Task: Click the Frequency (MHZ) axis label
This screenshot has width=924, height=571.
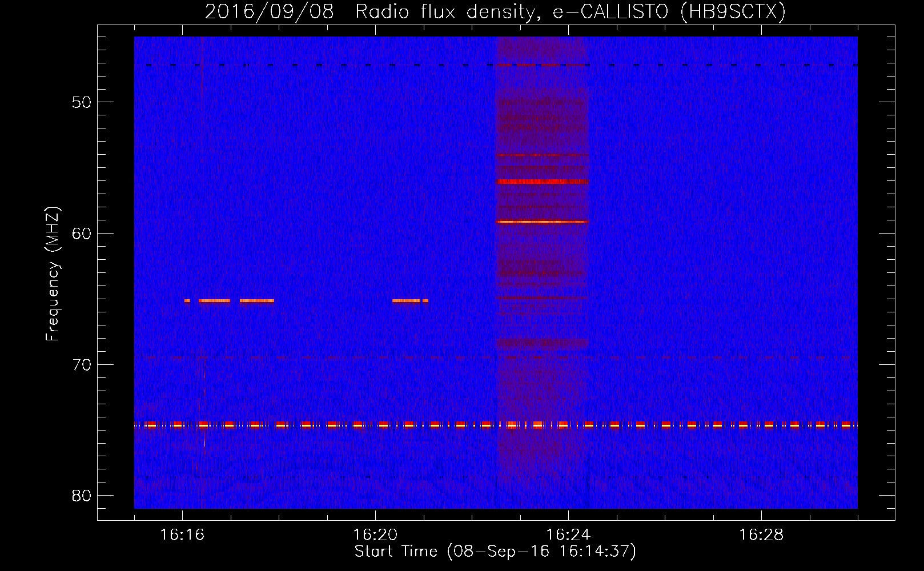Action: click(x=52, y=274)
